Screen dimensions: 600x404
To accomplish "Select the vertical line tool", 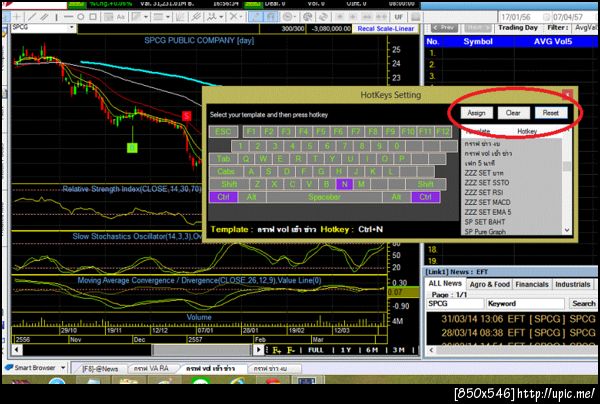I will pyautogui.click(x=56, y=17).
